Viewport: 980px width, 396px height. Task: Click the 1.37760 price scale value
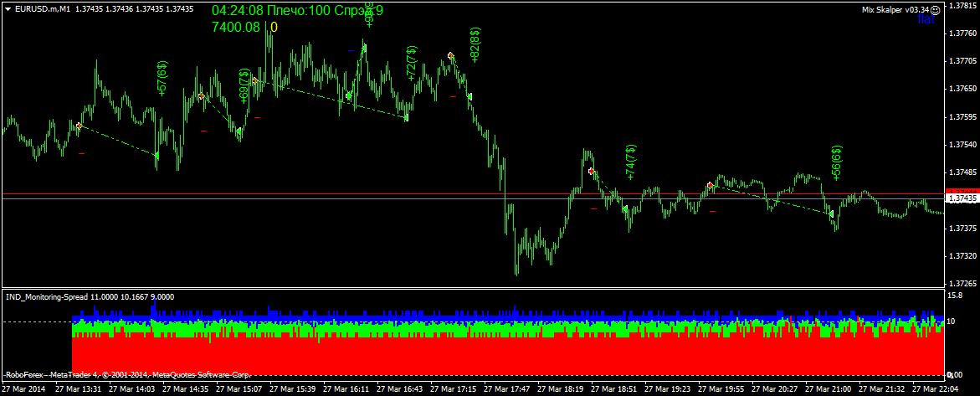coord(962,33)
